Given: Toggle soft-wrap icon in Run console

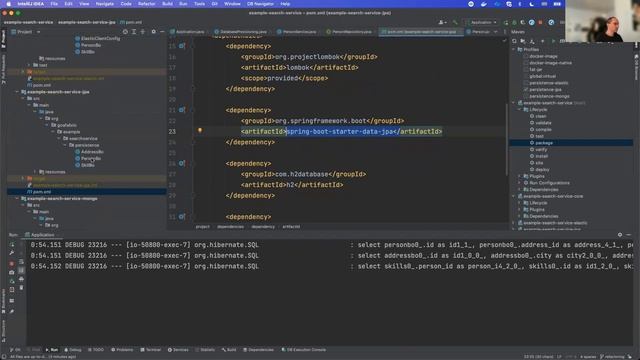Looking at the screenshot, I should click(21, 262).
